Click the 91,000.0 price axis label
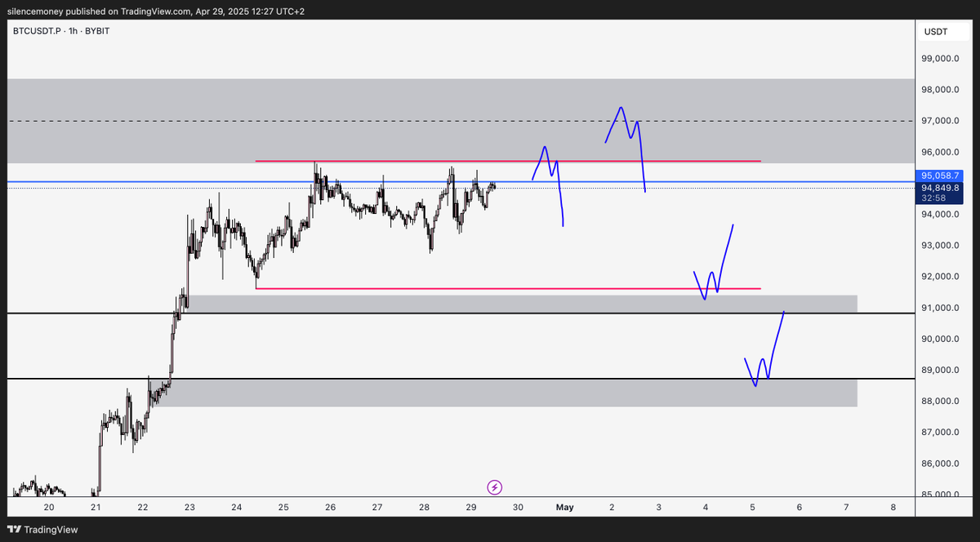 coord(940,308)
